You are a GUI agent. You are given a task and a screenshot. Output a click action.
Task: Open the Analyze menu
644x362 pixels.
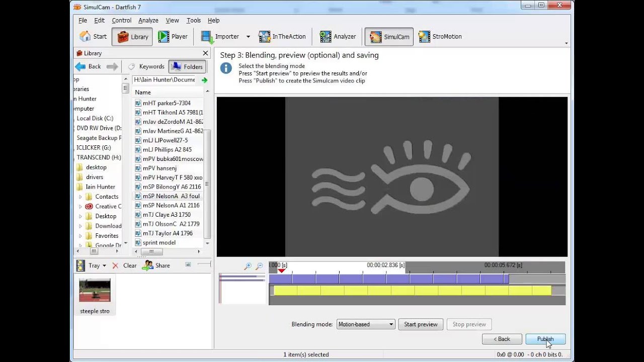(x=148, y=20)
